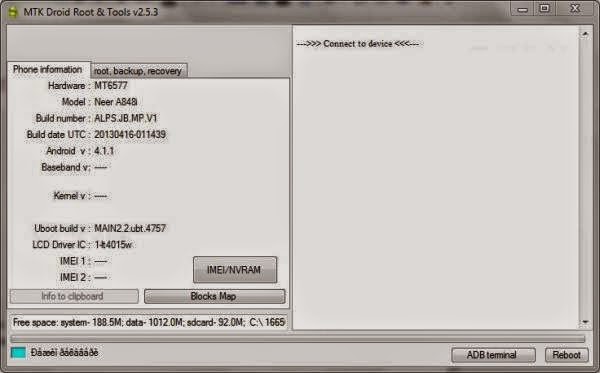Click build number ALPS.JB.MP.V1
The width and height of the screenshot is (600, 373).
tap(126, 118)
